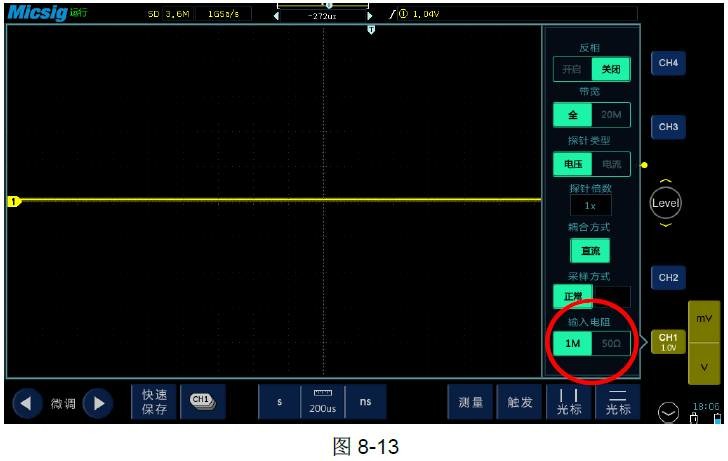Click the trigger position marker at top
Screen dimensions: 728x461
tap(371, 31)
